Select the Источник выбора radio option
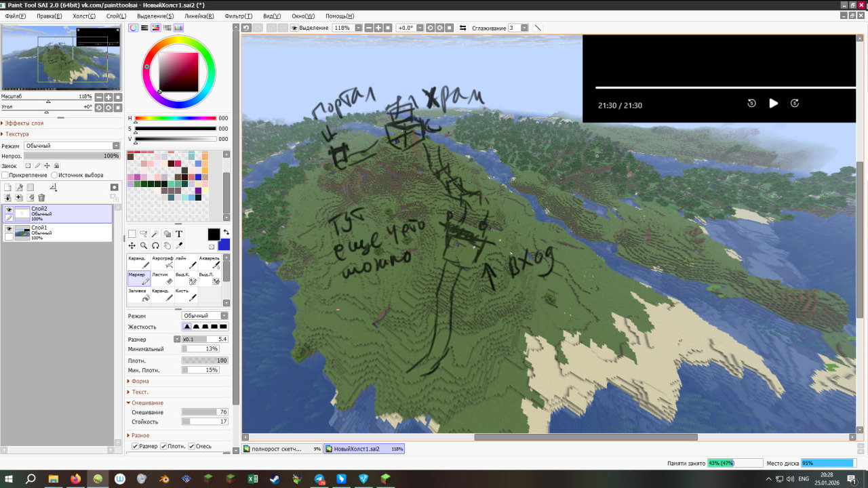Screen dimensions: 868x488 (x=54, y=175)
